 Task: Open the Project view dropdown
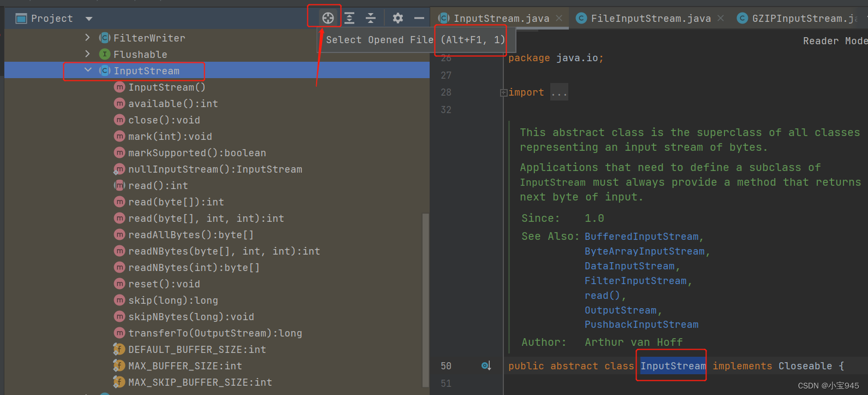pyautogui.click(x=89, y=19)
